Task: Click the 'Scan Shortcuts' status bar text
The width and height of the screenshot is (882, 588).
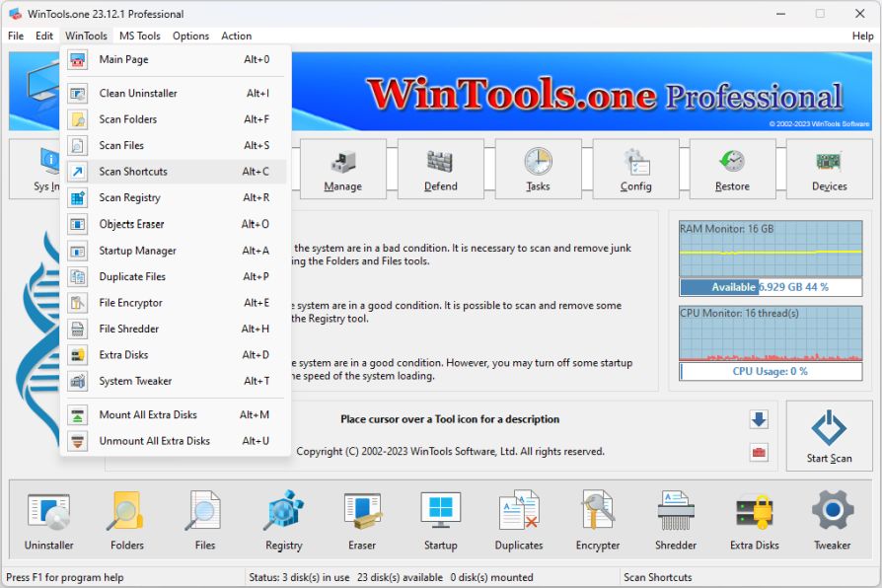Action: (658, 577)
